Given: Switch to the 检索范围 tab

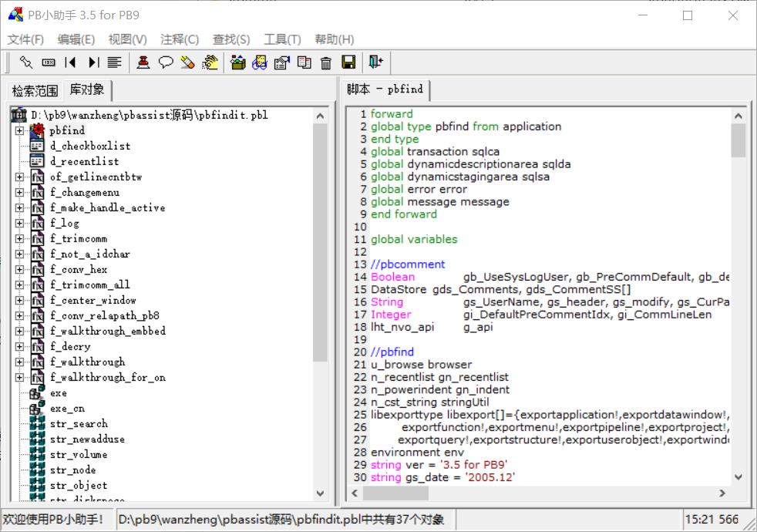Looking at the screenshot, I should (35, 91).
